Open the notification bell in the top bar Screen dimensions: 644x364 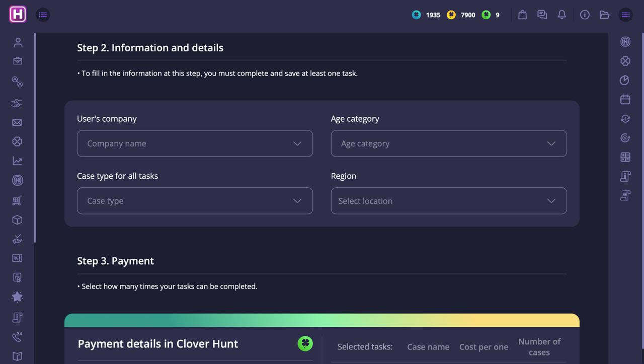click(x=561, y=15)
